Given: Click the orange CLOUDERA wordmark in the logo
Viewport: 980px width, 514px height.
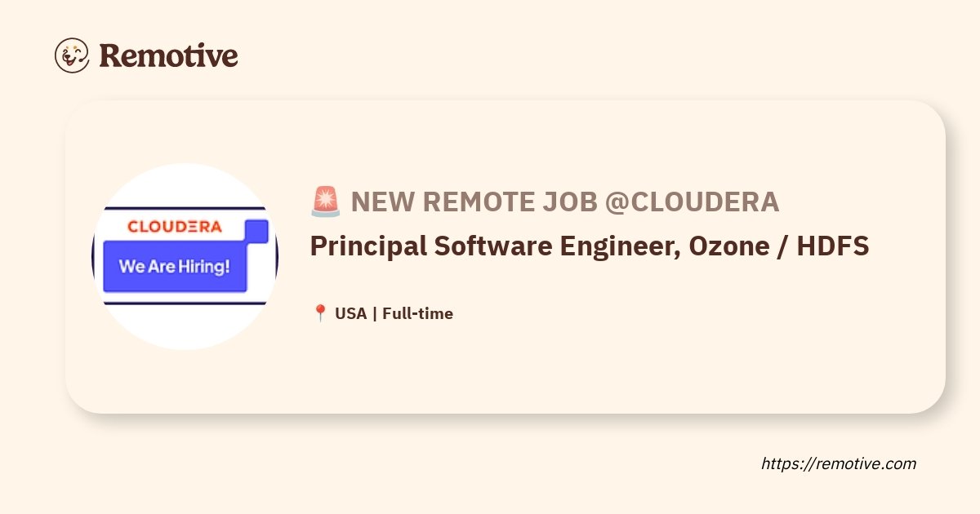Looking at the screenshot, I should point(175,227).
